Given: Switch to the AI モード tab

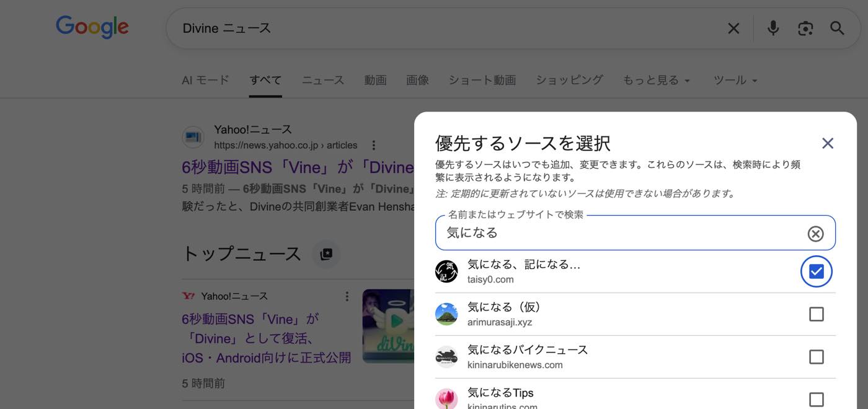Looking at the screenshot, I should click(205, 81).
